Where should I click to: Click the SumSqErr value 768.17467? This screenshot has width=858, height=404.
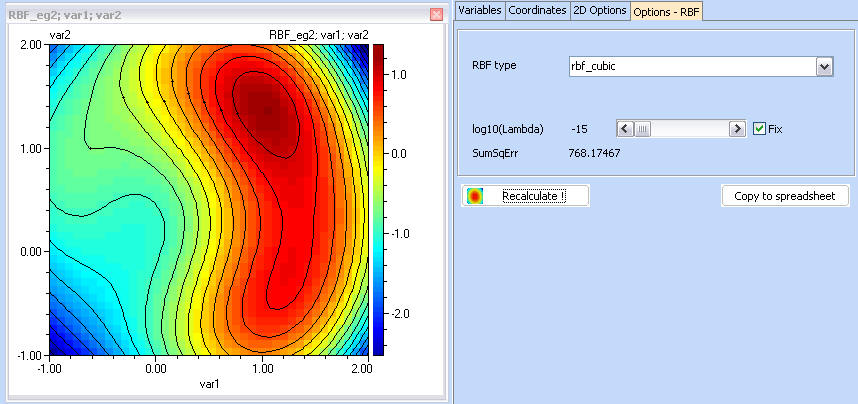595,153
